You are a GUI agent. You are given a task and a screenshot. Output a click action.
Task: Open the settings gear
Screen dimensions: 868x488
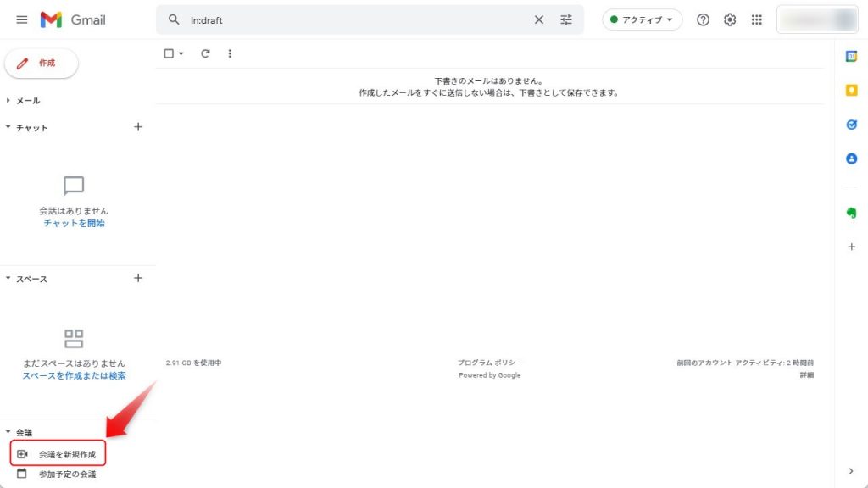(730, 20)
